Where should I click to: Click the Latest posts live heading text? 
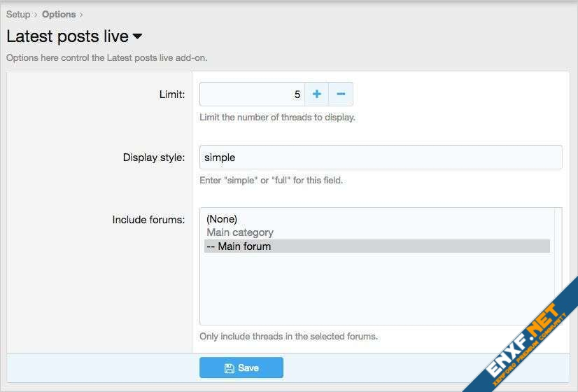(67, 36)
